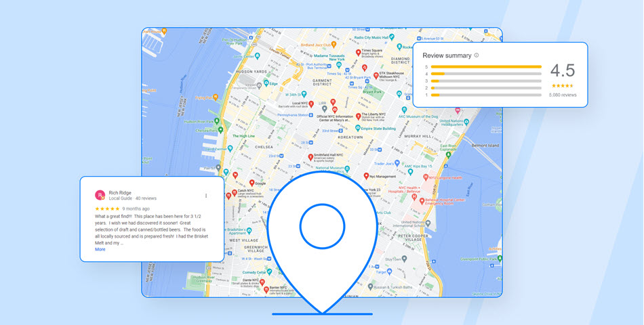Open Rich Ridge's reviewer profile name
Screen dimensions: 644x325
[119, 192]
